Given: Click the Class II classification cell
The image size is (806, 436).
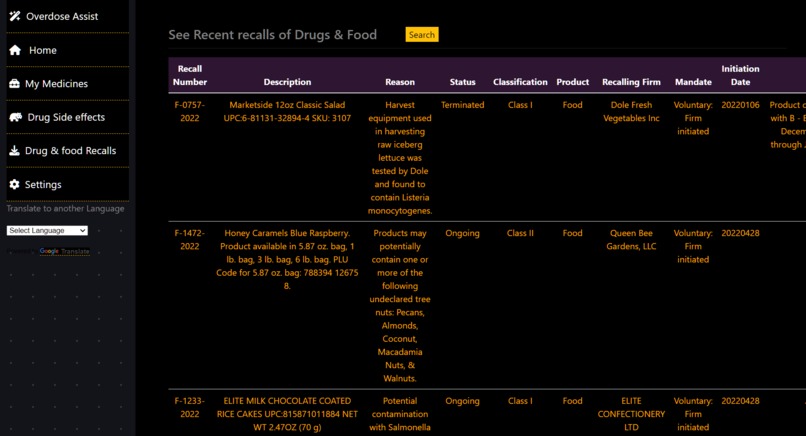Looking at the screenshot, I should point(520,233).
